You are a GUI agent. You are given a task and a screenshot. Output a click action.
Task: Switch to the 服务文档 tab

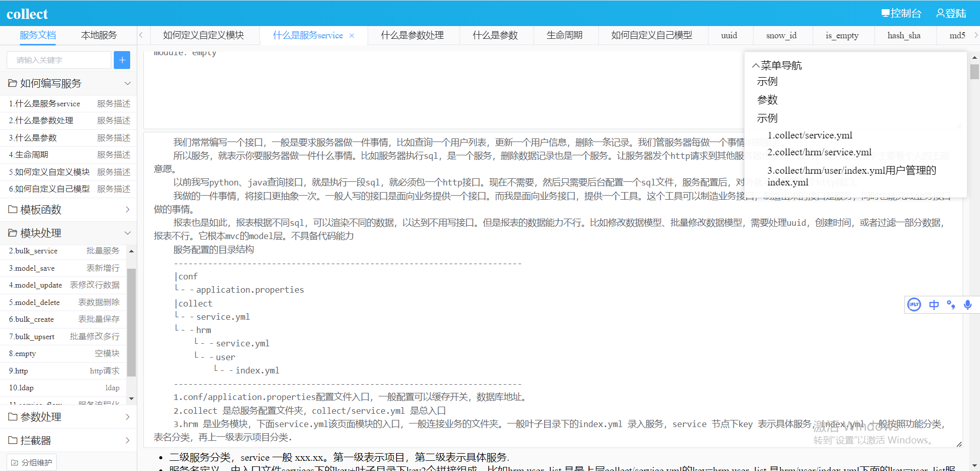(38, 35)
